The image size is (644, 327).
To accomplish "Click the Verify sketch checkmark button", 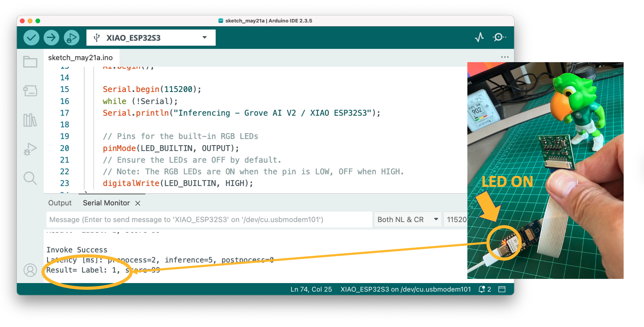I will 31,38.
